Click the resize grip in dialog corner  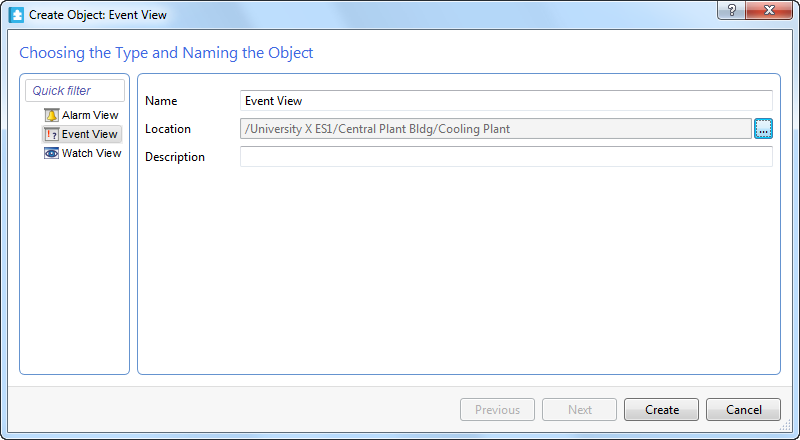785,425
